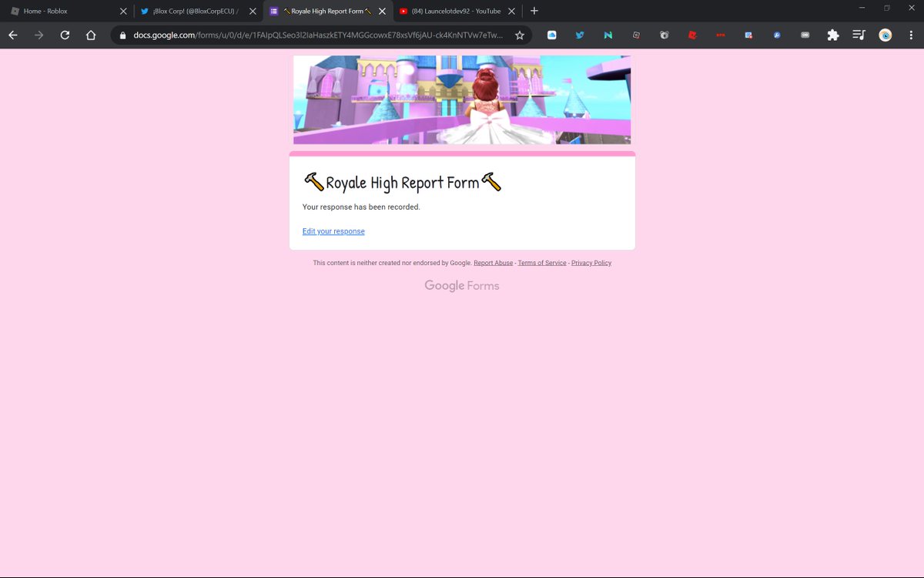The height and width of the screenshot is (578, 924).
Task: Close the Royale High Report Form tab
Action: [x=383, y=11]
